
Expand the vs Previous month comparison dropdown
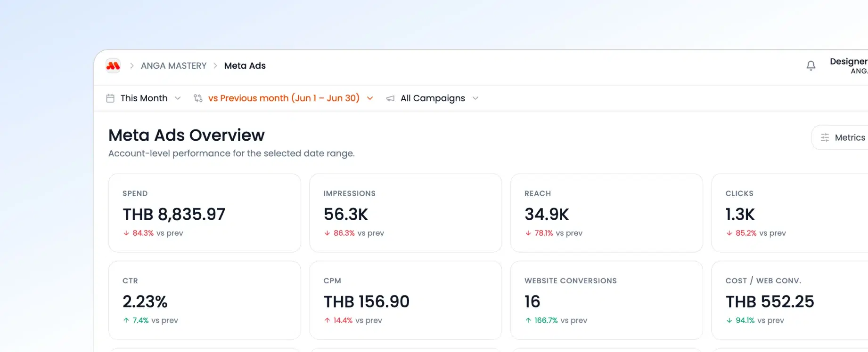(x=284, y=98)
